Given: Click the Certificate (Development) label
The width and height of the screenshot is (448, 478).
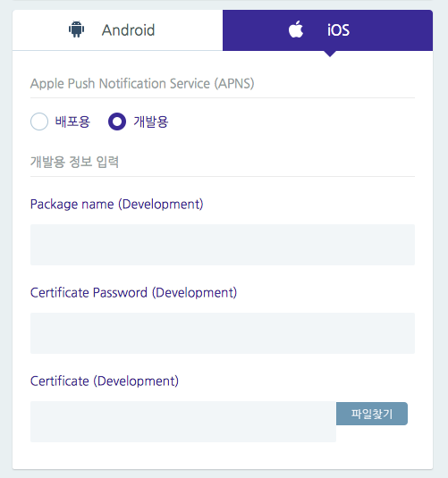Looking at the screenshot, I should [x=105, y=381].
